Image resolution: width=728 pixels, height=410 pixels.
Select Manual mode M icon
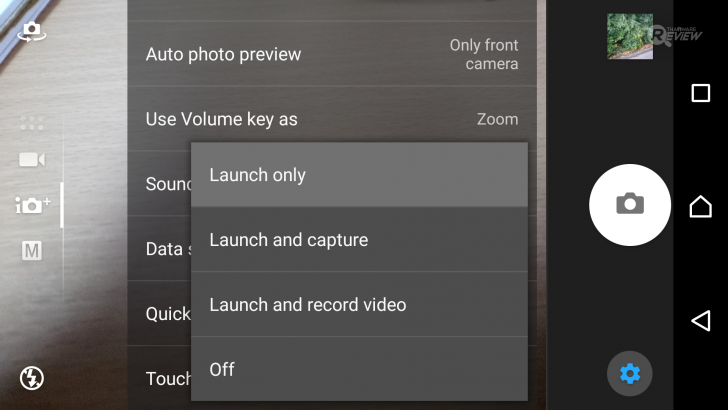32,251
